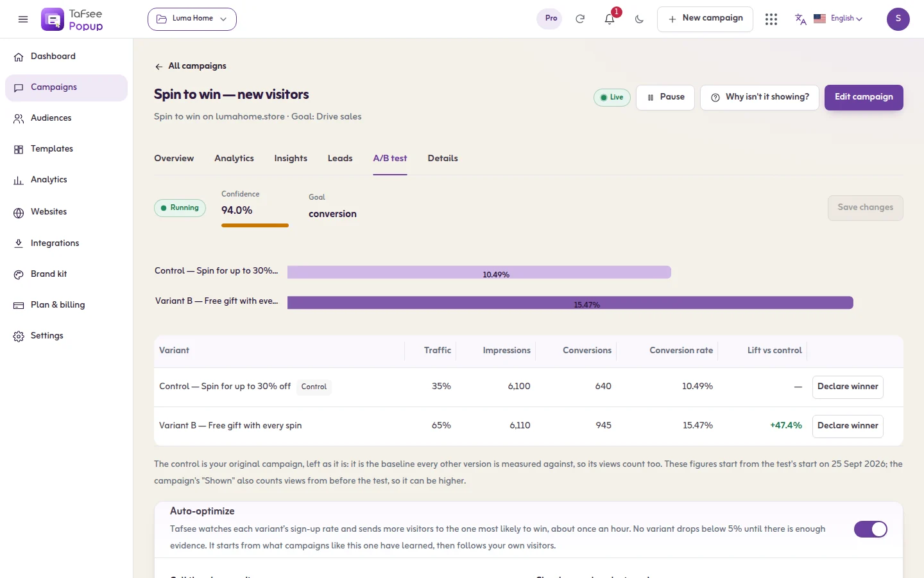Open Plan & billing in the sidebar

[x=67, y=306]
